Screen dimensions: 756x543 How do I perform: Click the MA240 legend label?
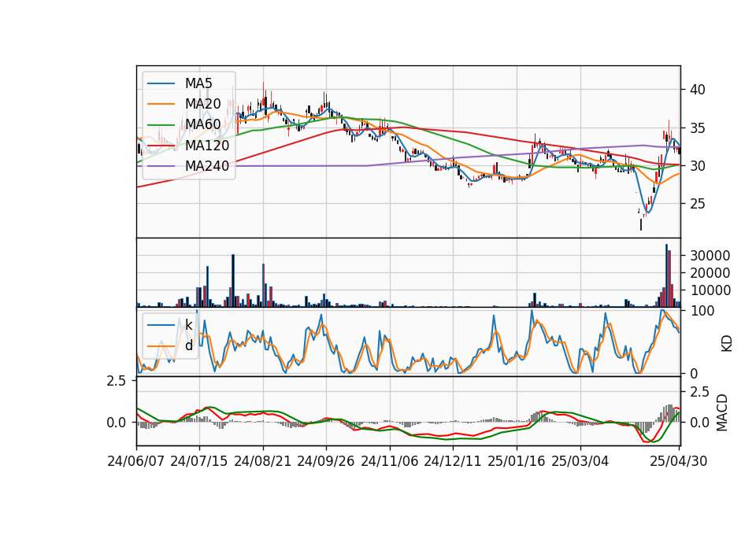[207, 166]
